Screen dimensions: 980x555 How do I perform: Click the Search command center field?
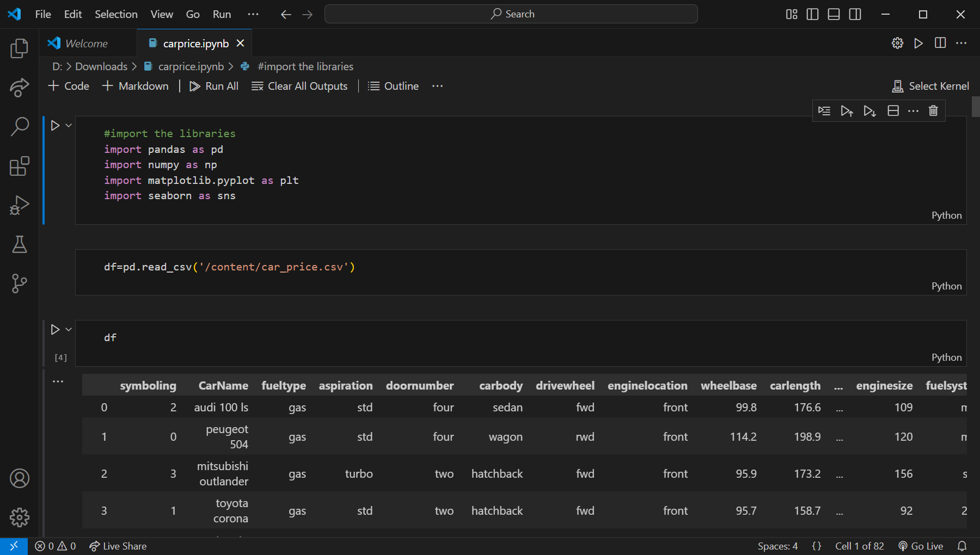pos(511,14)
